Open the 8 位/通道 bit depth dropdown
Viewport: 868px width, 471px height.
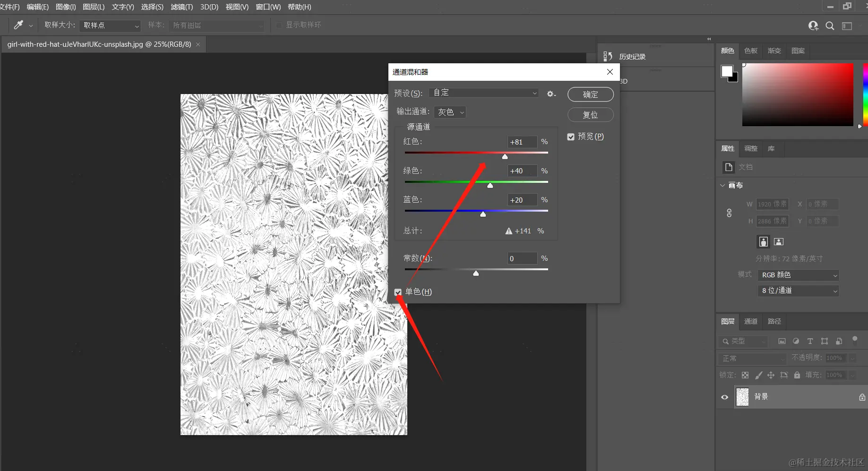[x=798, y=291]
